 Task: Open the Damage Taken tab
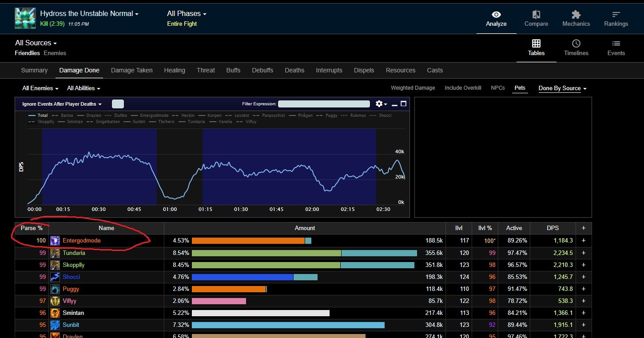click(131, 70)
